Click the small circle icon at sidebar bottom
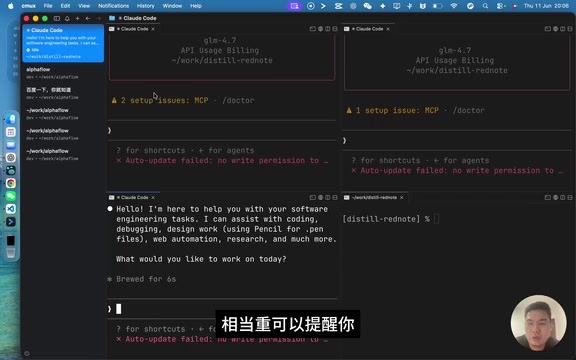The height and width of the screenshot is (360, 576). pyautogui.click(x=26, y=353)
